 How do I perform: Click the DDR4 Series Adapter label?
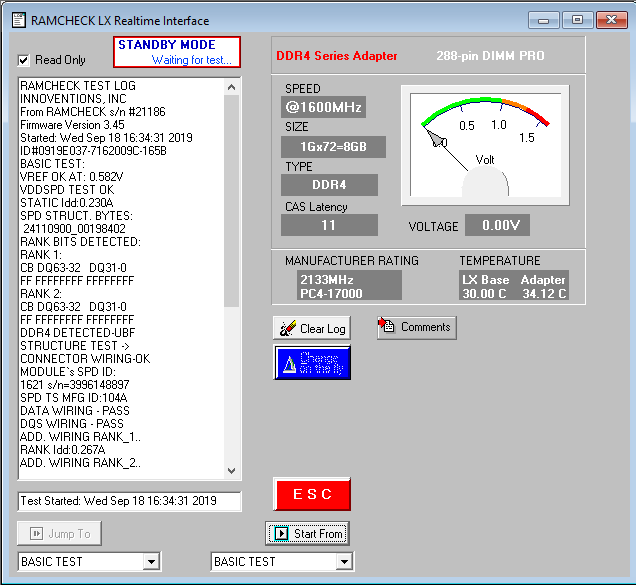337,56
